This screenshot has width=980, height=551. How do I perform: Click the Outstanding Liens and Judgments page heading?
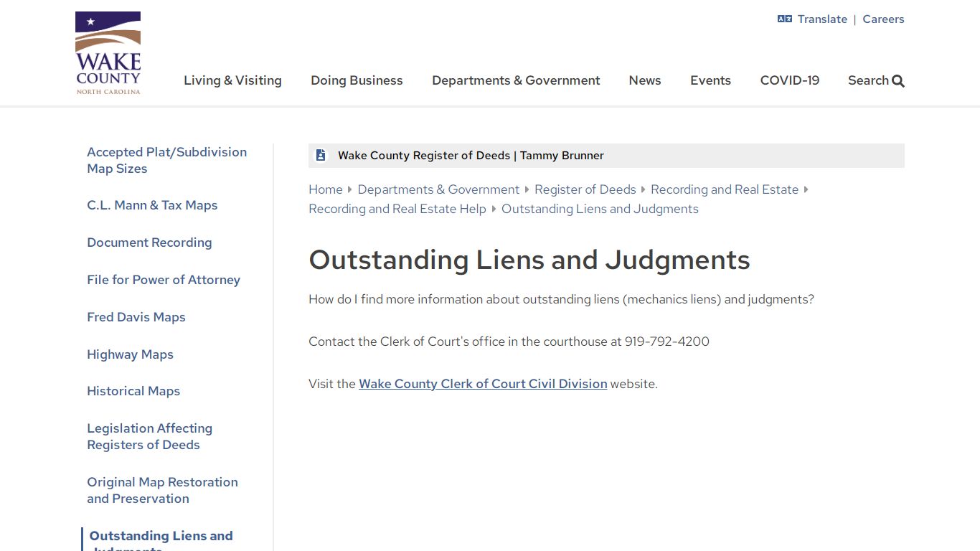[x=529, y=260]
